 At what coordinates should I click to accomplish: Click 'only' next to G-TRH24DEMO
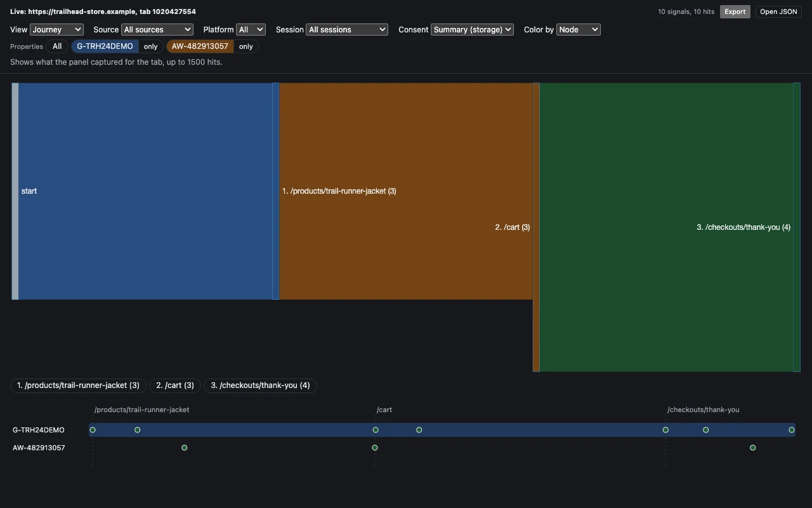(150, 46)
